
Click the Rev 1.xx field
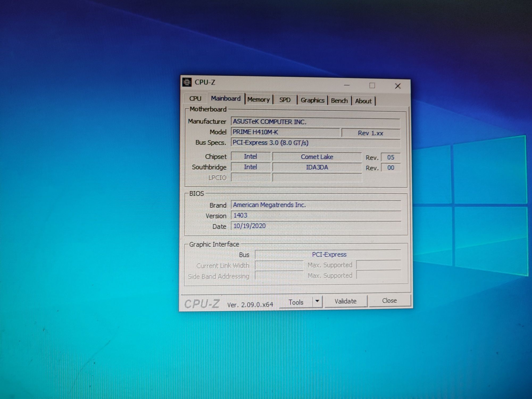coord(371,133)
